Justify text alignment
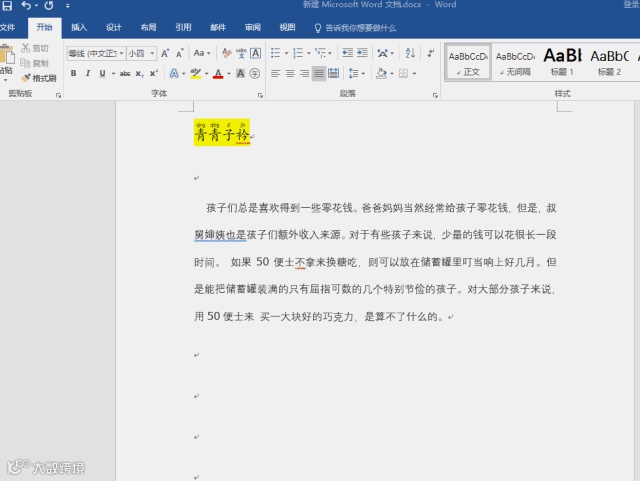The image size is (640, 481). pos(319,73)
